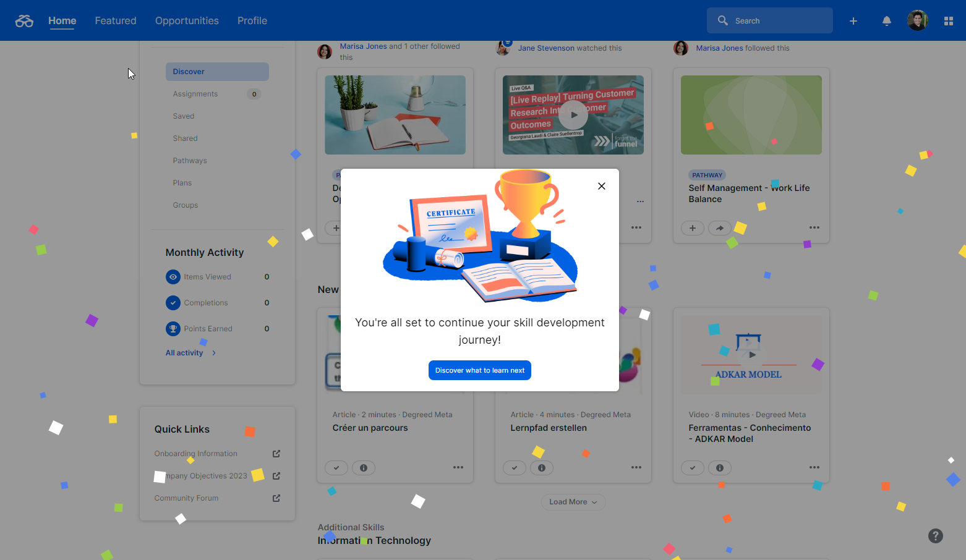The image size is (966, 560).
Task: Close the congratulations popup
Action: (x=601, y=186)
